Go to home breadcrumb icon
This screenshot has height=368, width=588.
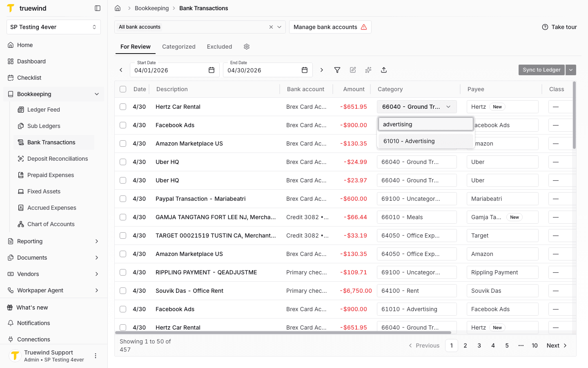(118, 8)
